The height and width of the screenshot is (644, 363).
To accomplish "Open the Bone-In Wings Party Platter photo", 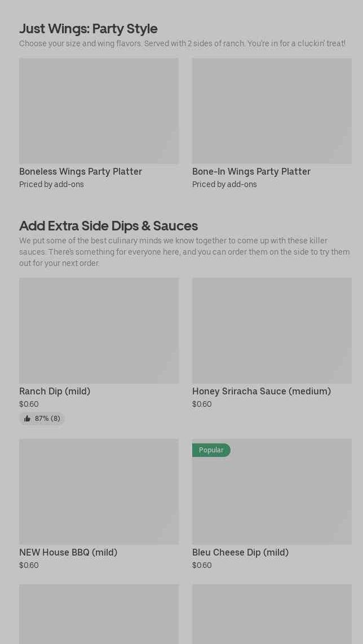I will point(272,111).
